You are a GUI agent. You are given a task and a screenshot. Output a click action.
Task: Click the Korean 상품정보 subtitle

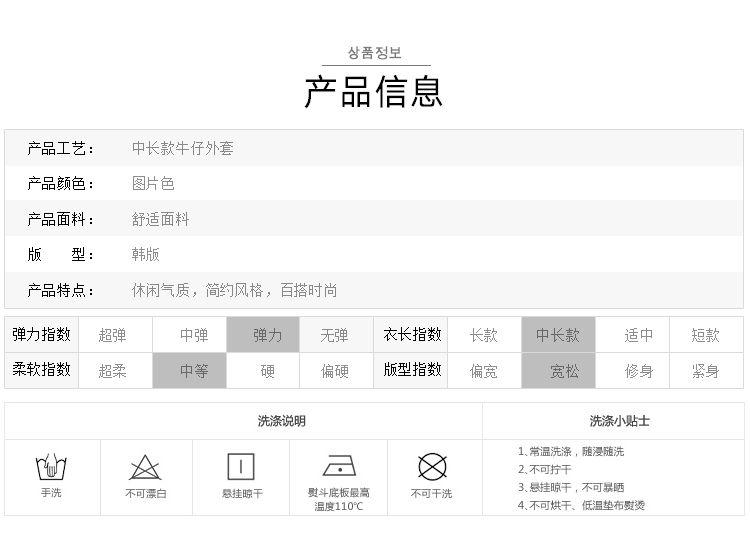click(x=374, y=53)
